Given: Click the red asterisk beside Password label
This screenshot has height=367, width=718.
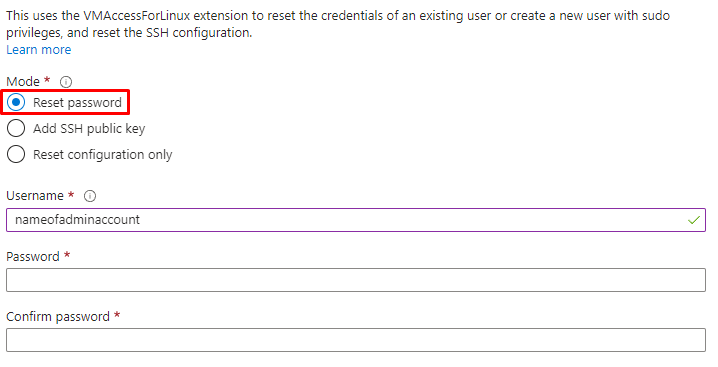Looking at the screenshot, I should 67,254.
